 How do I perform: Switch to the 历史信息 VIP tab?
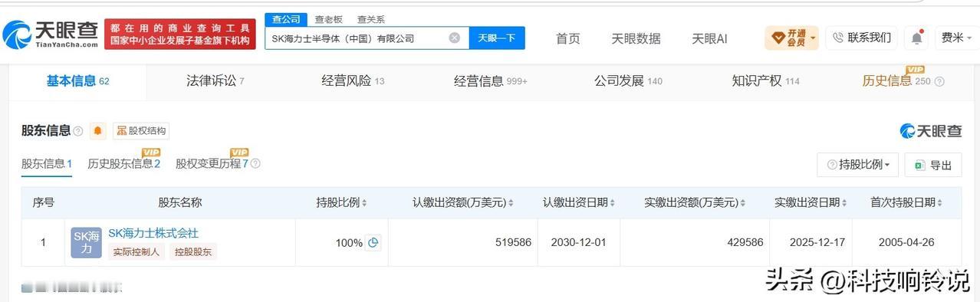click(896, 81)
